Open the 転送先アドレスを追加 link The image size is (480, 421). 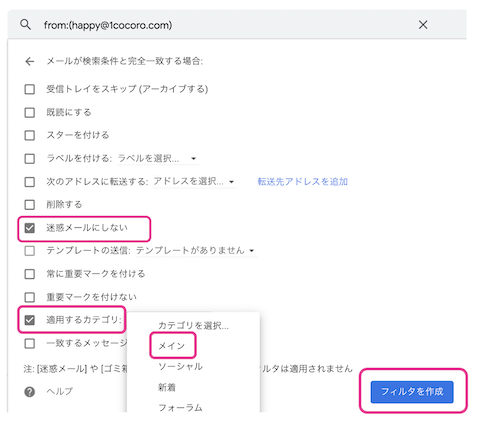tap(303, 182)
